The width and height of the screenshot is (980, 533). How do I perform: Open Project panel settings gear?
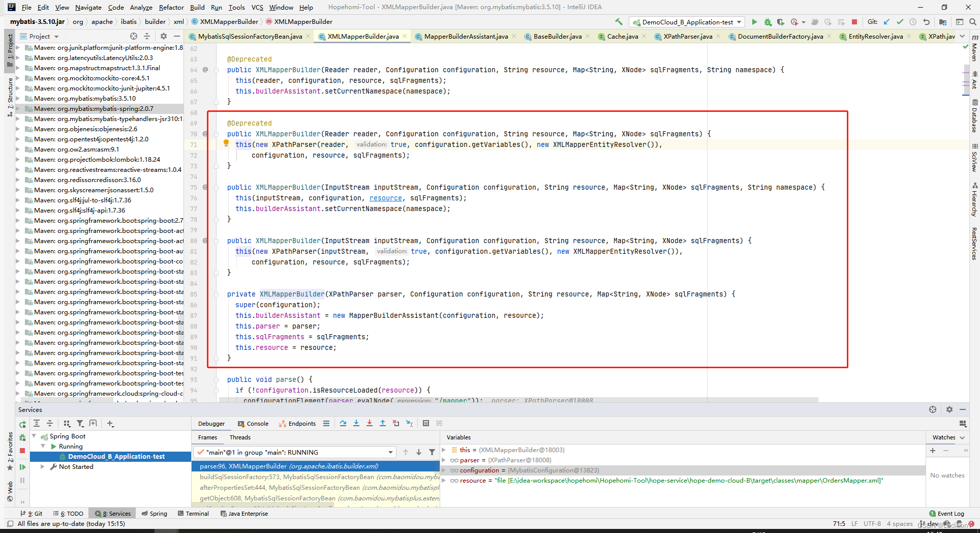[x=163, y=36]
